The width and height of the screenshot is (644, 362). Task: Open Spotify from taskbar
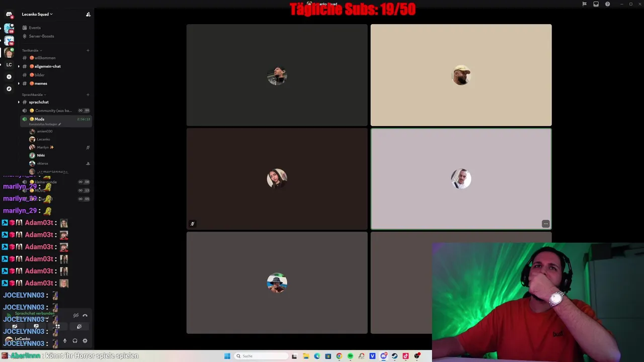(350, 356)
